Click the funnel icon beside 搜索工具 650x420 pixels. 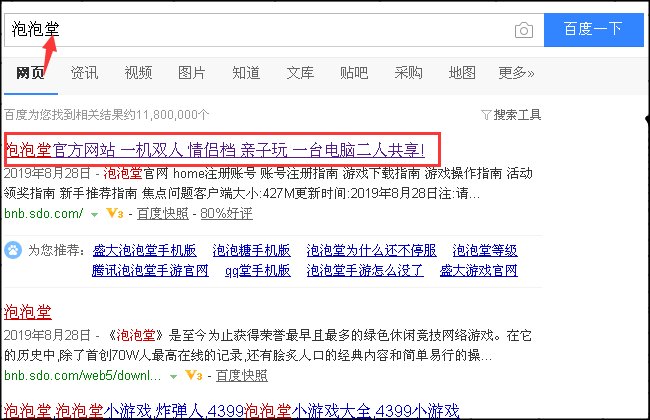coord(486,115)
